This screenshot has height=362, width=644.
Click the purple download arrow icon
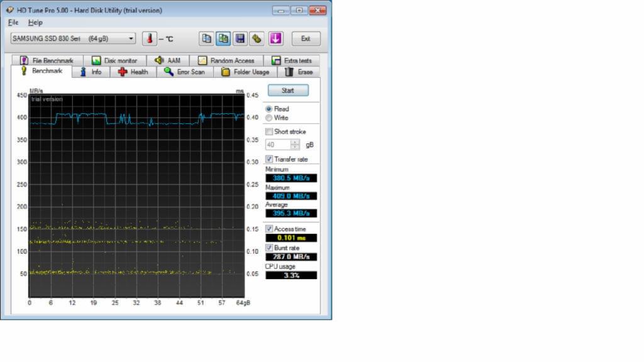point(275,38)
